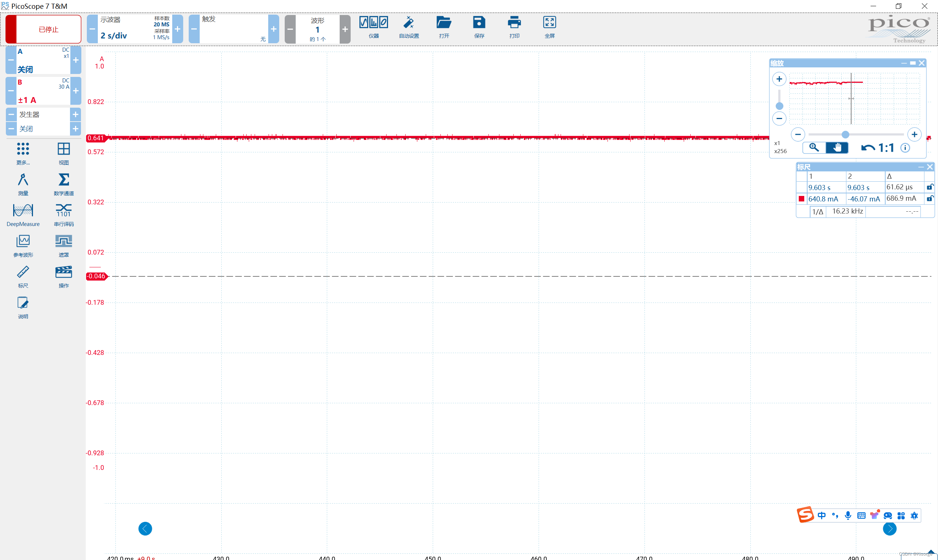The image size is (938, 560).
Task: Increase channel A range with plus
Action: coord(76,60)
